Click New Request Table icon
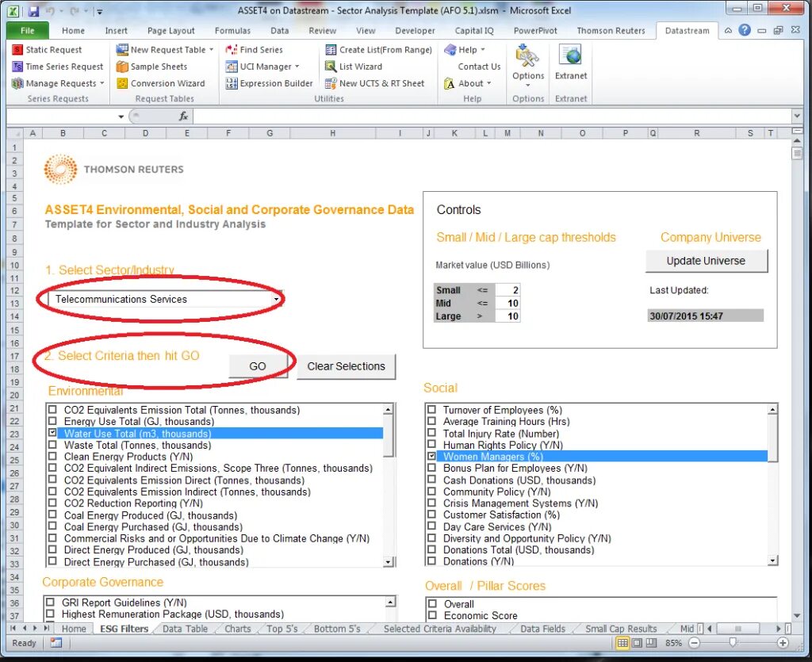This screenshot has height=662, width=812. point(122,50)
